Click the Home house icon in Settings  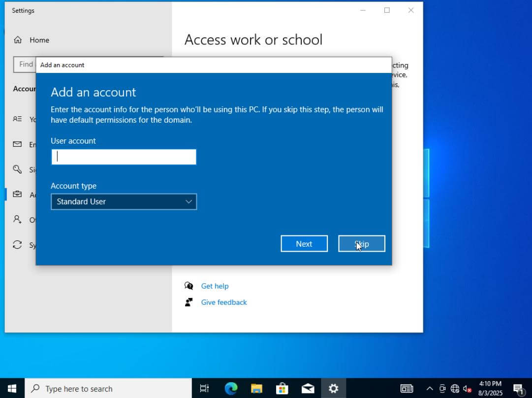(18, 40)
